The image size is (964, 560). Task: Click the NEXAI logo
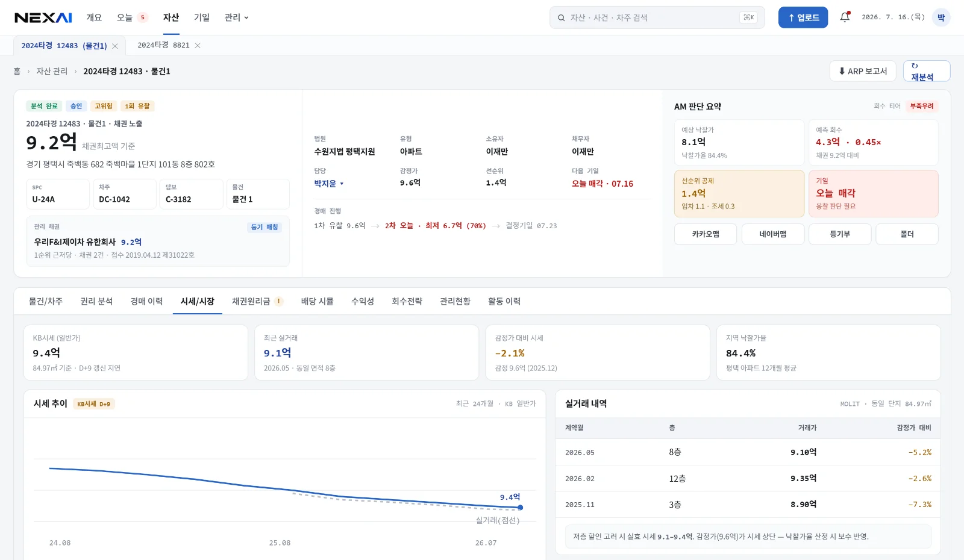click(x=43, y=17)
